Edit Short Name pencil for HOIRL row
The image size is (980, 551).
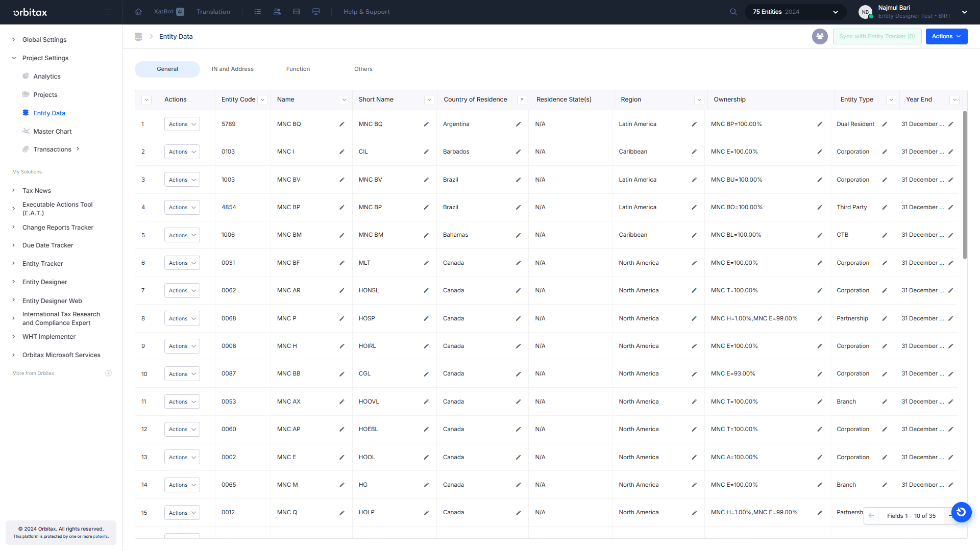tap(426, 346)
